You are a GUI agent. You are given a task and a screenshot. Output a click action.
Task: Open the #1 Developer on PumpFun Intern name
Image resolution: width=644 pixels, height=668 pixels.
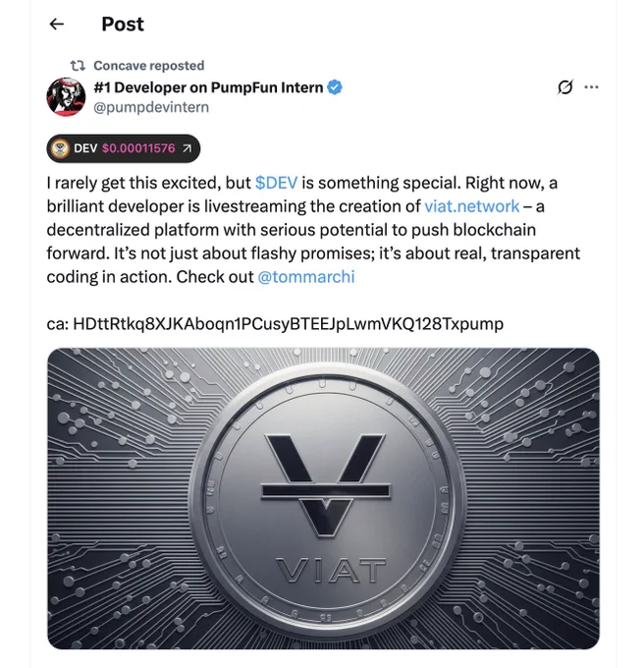[x=208, y=87]
